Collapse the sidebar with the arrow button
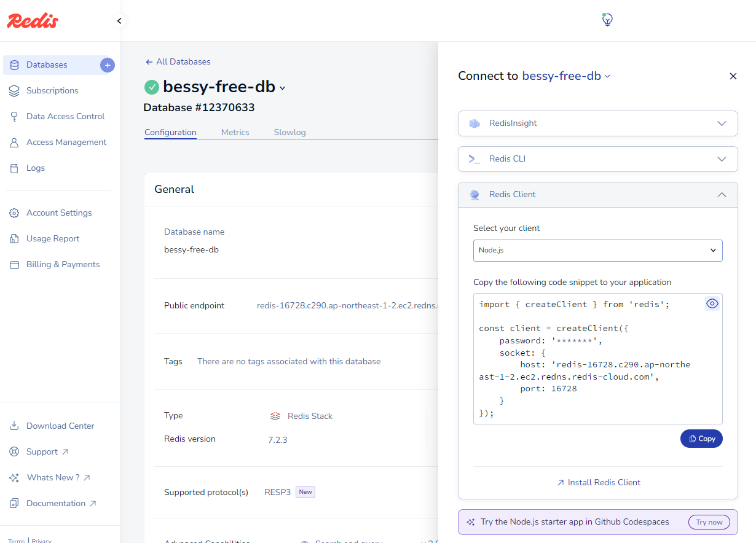The image size is (756, 543). (119, 21)
